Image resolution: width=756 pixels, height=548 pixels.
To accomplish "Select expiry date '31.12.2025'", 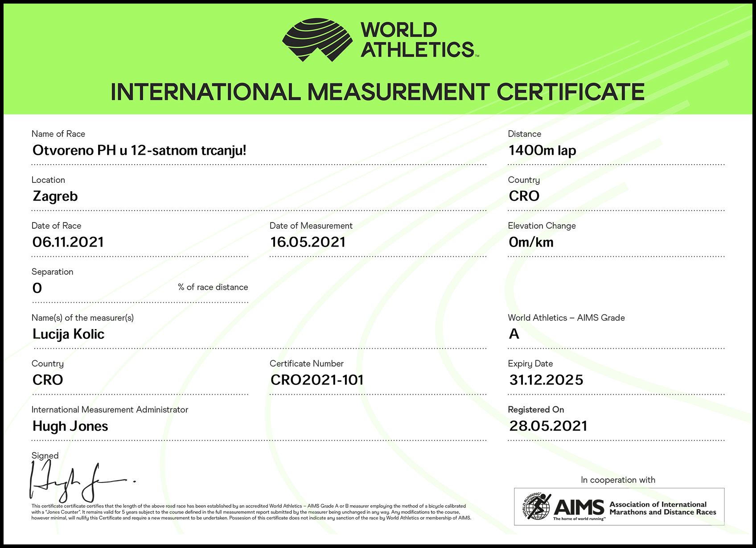I will (x=546, y=380).
